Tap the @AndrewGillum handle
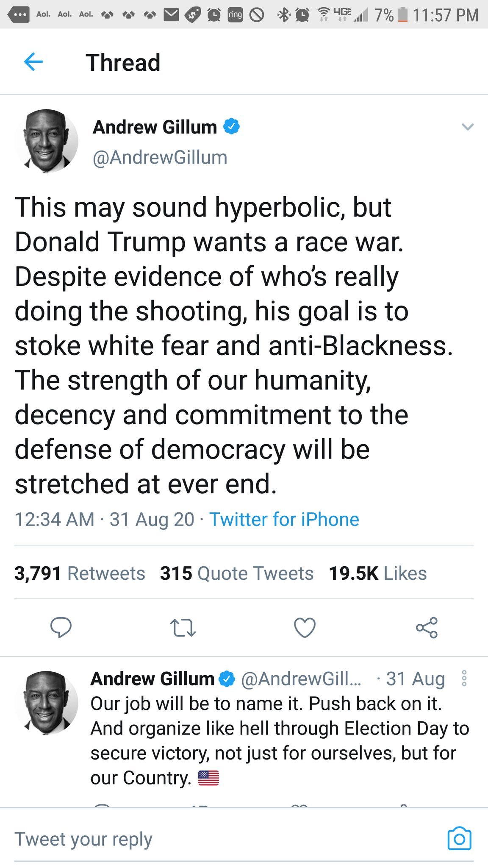The height and width of the screenshot is (868, 488). [160, 157]
